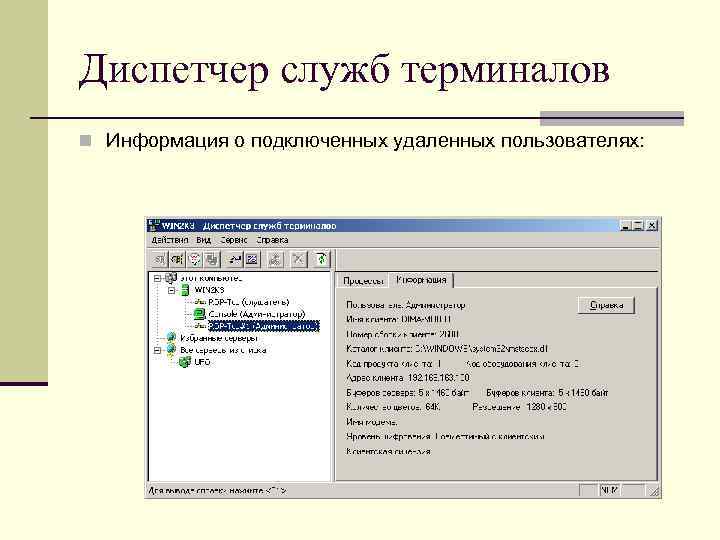The height and width of the screenshot is (540, 720).
Task: Click the 'Все серверы из списка' globe icon
Action: (171, 350)
